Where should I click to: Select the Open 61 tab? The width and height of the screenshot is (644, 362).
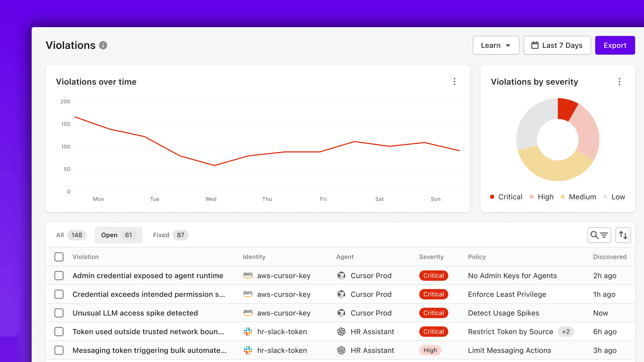(x=118, y=235)
